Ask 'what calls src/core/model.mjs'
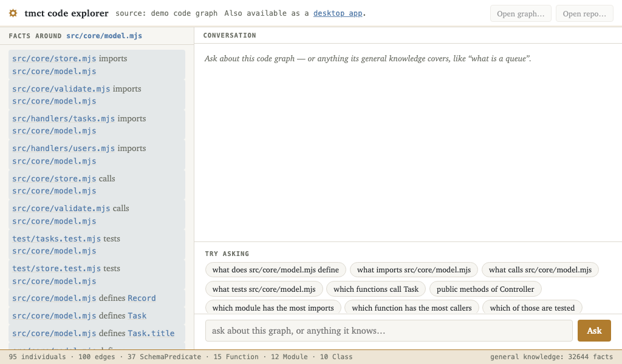This screenshot has height=364, width=622. (x=540, y=270)
